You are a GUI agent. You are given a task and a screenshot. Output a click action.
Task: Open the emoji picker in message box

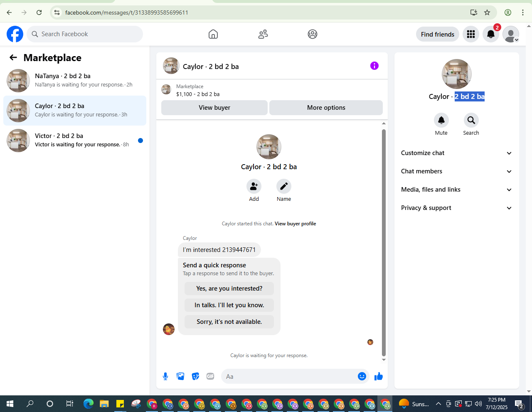click(362, 376)
